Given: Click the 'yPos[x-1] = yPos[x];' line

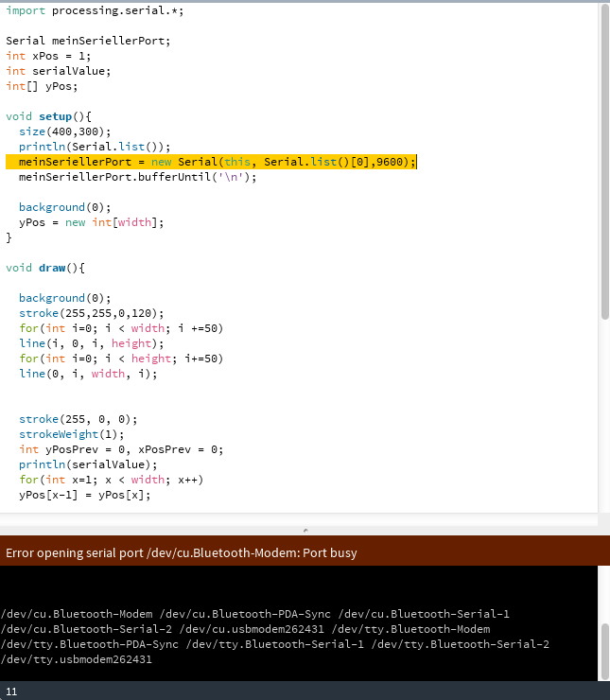Looking at the screenshot, I should (85, 495).
